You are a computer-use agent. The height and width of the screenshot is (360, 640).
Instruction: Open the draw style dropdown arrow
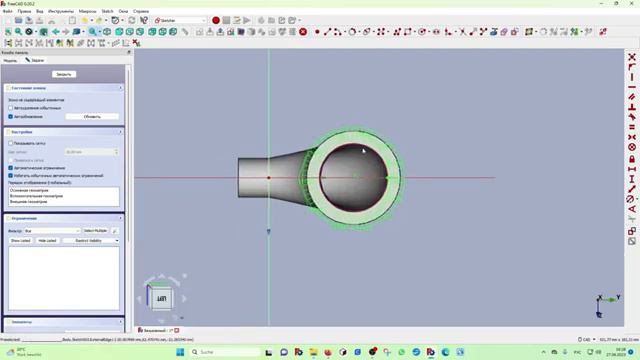(x=36, y=32)
